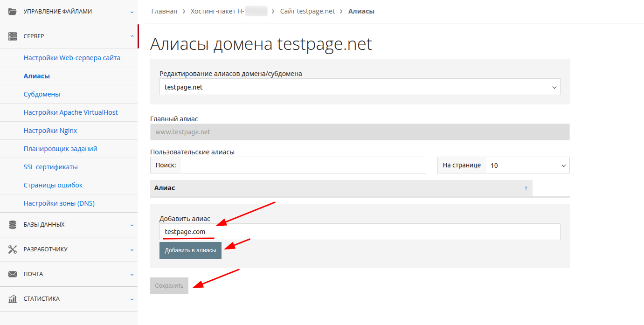Image resolution: width=644 pixels, height=325 pixels.
Task: Click the current Алиасы breadcrumb text
Action: (x=361, y=11)
